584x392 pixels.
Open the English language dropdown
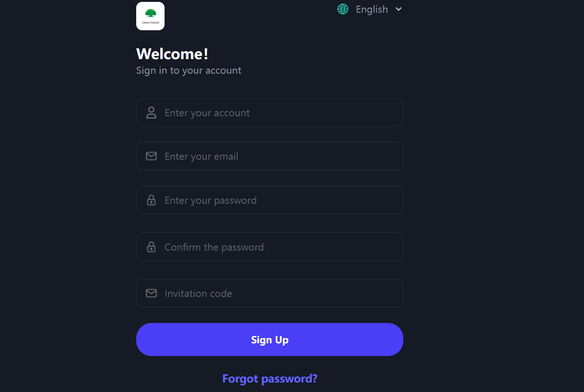[x=372, y=9]
